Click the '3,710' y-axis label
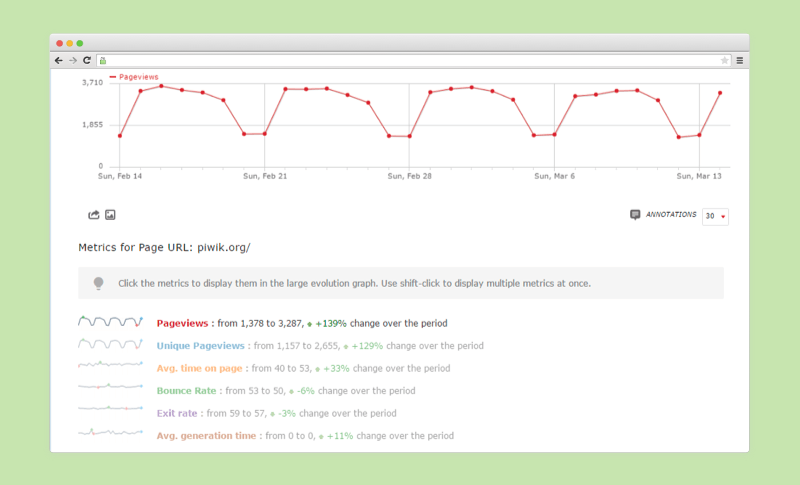Image resolution: width=800 pixels, height=485 pixels. coord(92,83)
